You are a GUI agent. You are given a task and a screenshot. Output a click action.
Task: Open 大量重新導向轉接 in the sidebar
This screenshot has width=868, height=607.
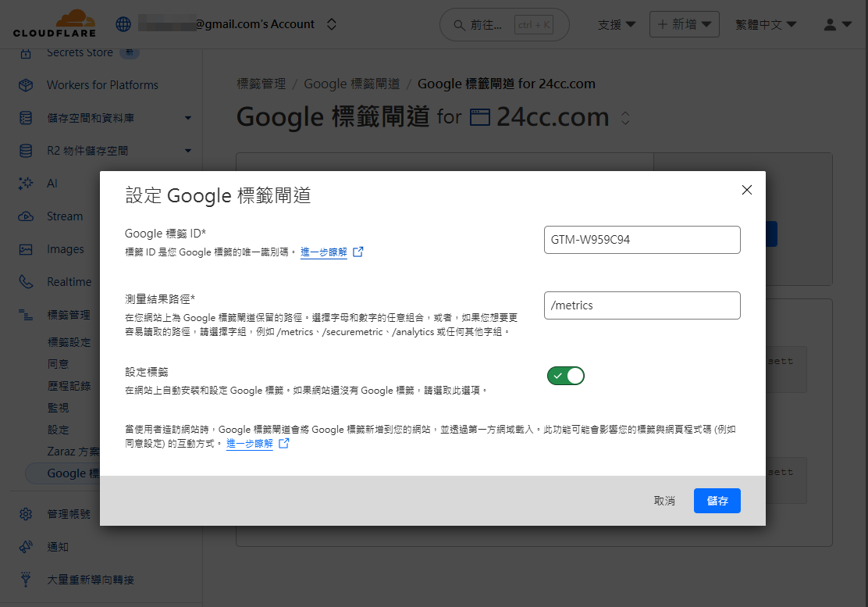[91, 580]
